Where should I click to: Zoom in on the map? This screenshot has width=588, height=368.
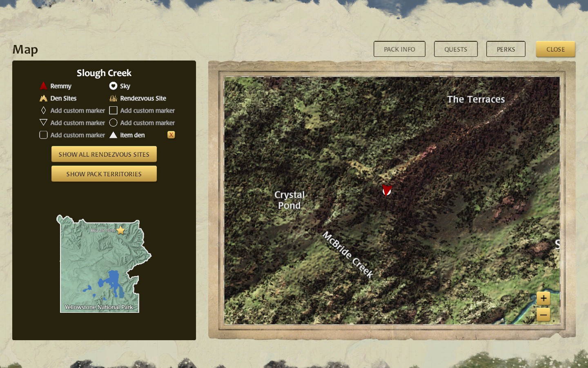[543, 298]
